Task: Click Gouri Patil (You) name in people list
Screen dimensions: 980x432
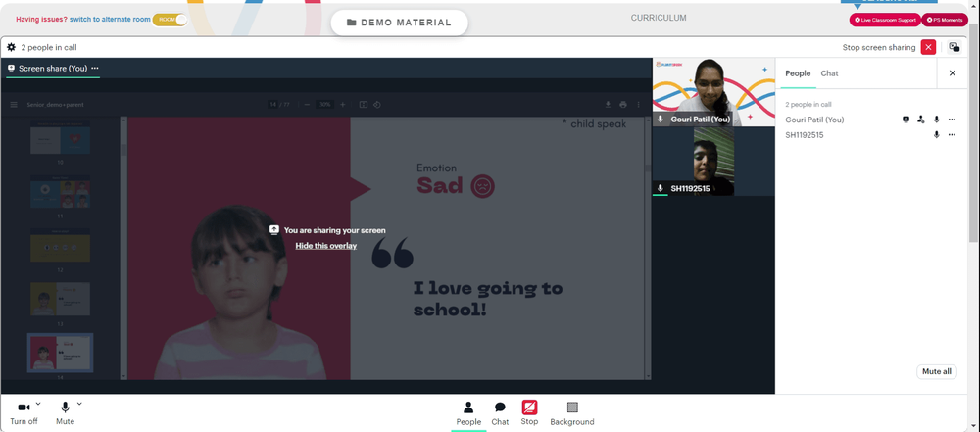Action: 814,120
